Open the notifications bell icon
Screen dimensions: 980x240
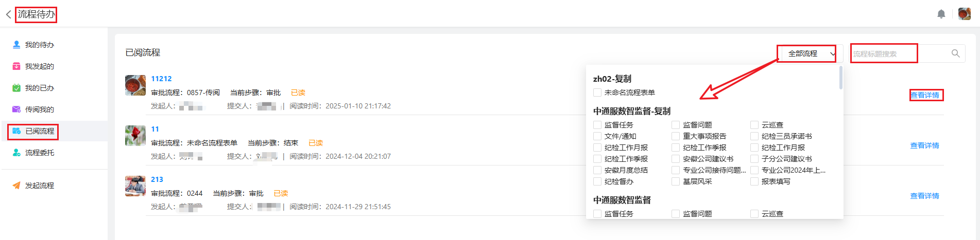pyautogui.click(x=941, y=14)
